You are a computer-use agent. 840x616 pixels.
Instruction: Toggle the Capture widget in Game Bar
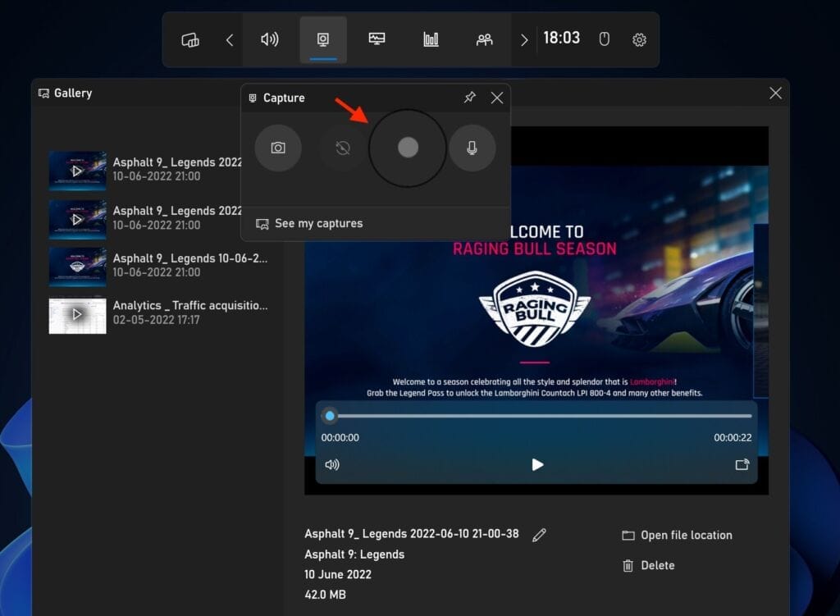tap(323, 39)
